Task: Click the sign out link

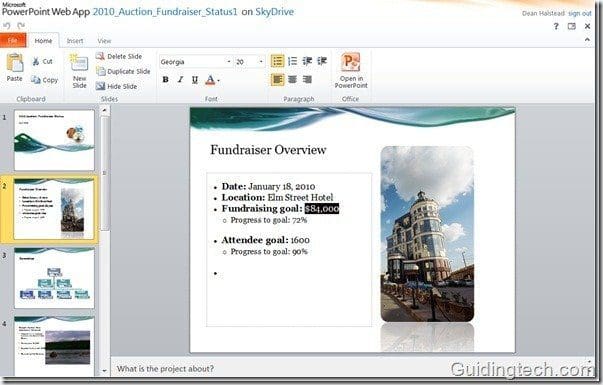Action: [580, 13]
